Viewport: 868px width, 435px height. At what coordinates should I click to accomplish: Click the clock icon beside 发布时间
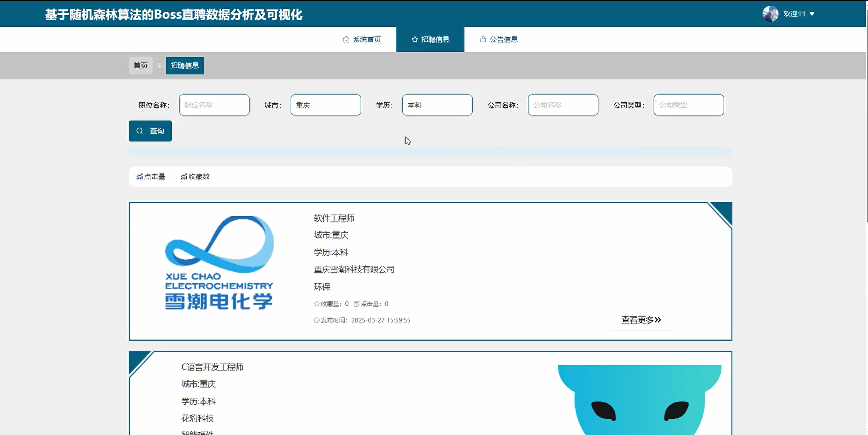[x=316, y=320]
